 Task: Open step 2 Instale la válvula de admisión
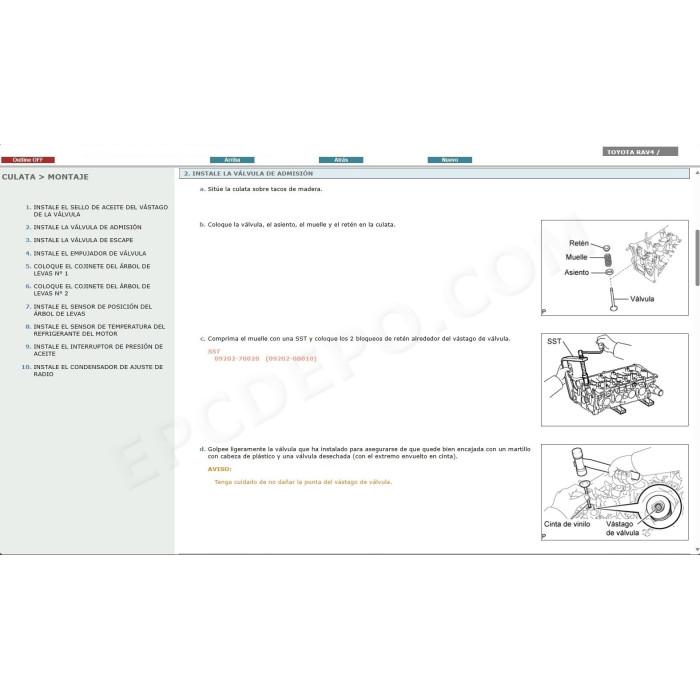click(x=88, y=227)
